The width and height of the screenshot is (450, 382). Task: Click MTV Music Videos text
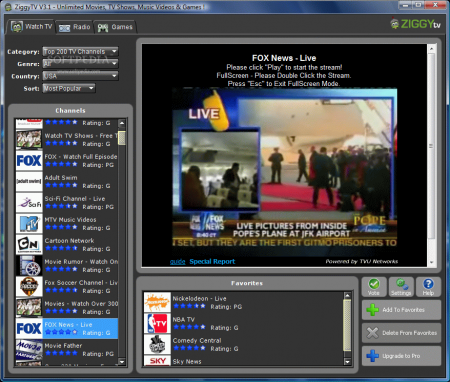pos(70,220)
